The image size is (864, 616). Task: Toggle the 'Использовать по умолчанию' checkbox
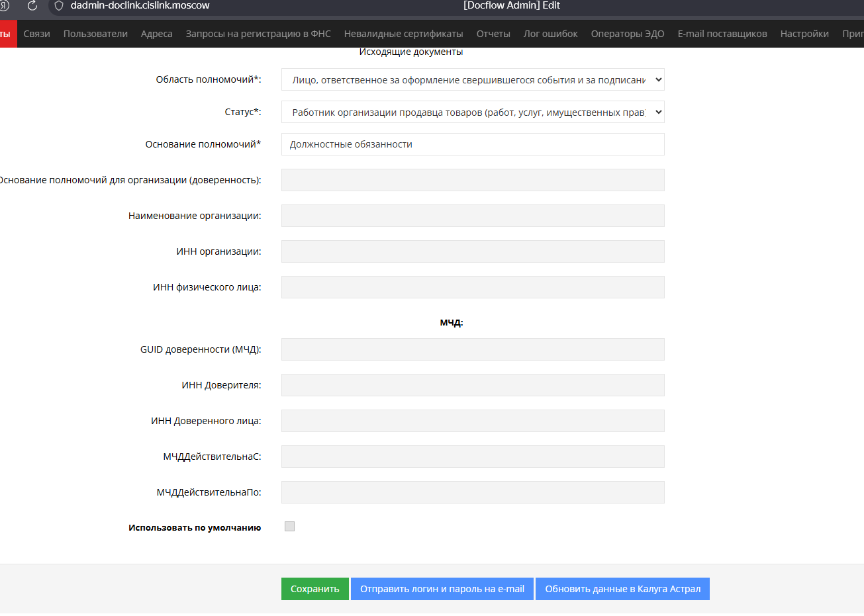289,527
